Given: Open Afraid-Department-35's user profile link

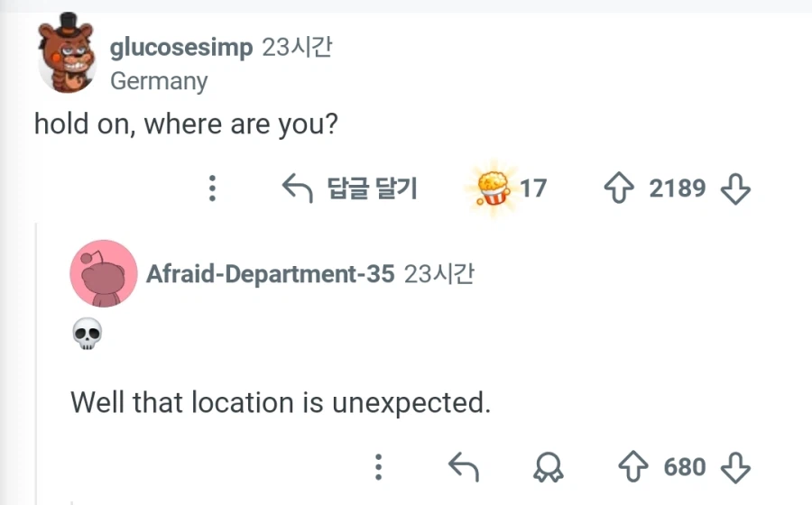Looking at the screenshot, I should click(x=271, y=274).
